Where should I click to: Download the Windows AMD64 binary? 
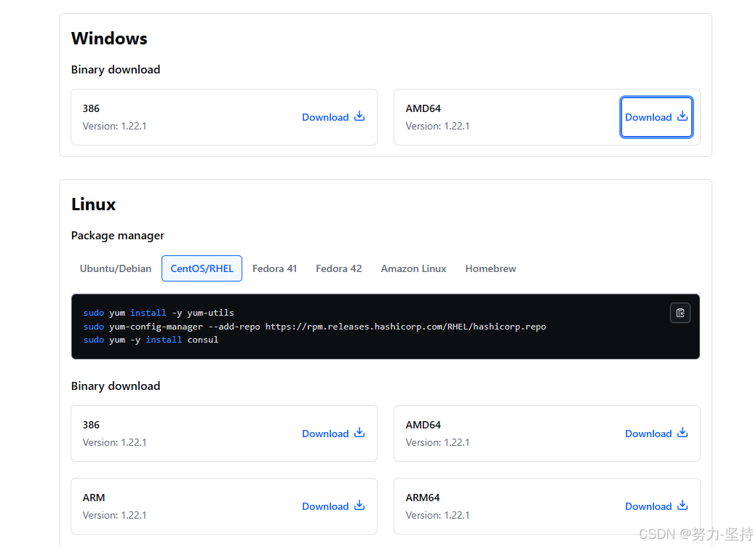point(656,117)
